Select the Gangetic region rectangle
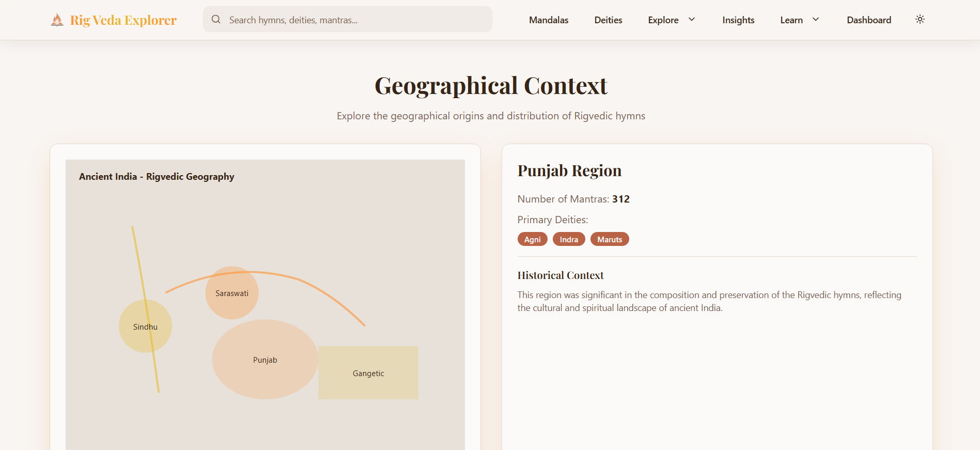 [x=368, y=373]
